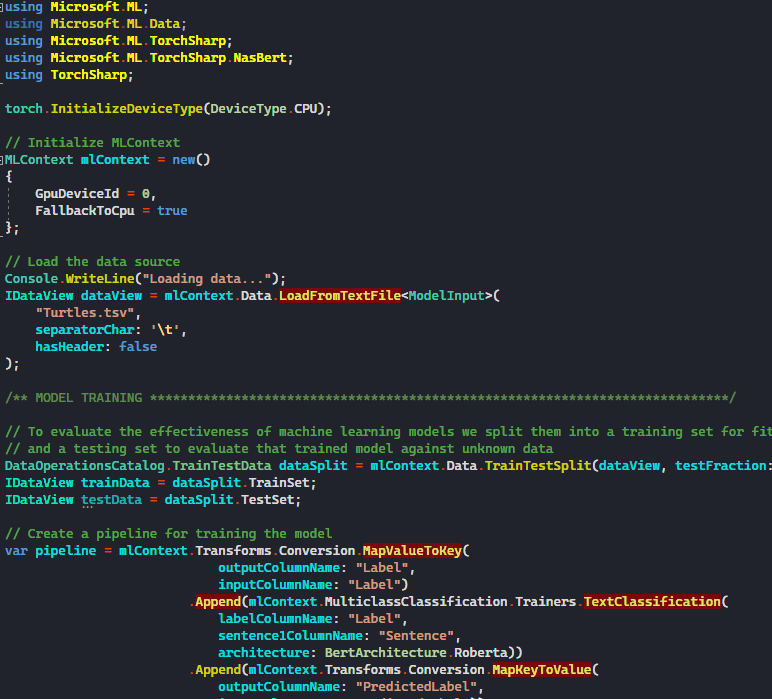Click the Console class name

tap(32, 279)
